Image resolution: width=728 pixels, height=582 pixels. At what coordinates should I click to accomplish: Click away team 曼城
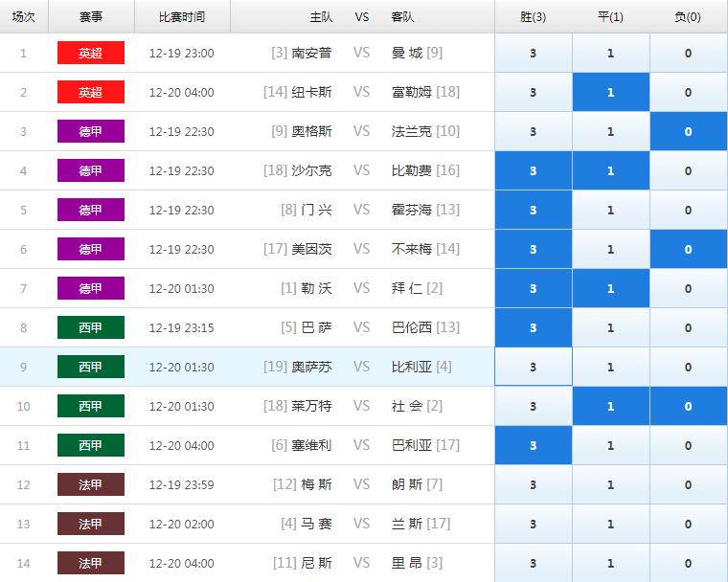(407, 53)
